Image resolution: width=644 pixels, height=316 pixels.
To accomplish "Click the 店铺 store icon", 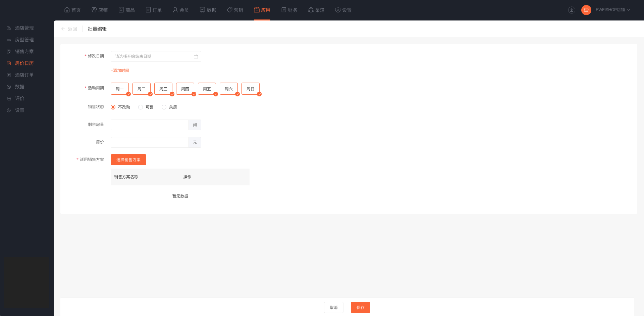I will click(x=94, y=10).
